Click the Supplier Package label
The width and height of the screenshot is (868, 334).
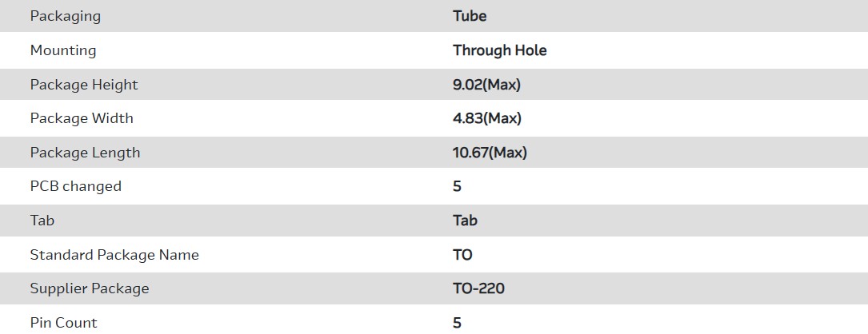click(x=90, y=288)
